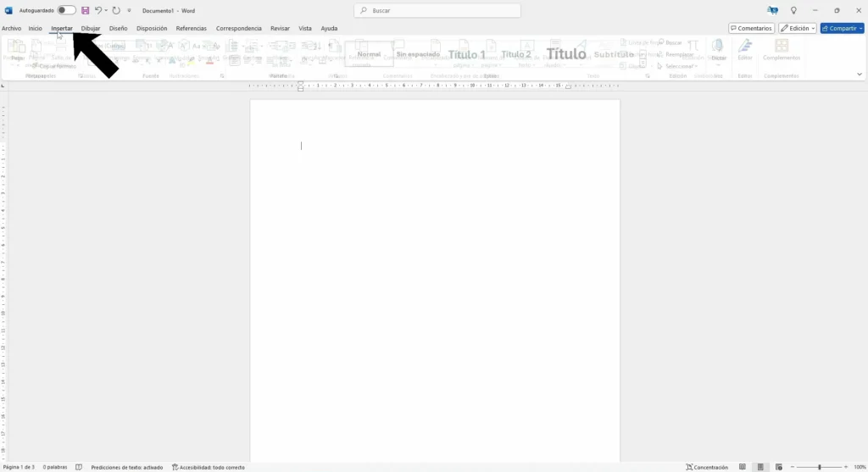
Task: Click inside the blank document page
Action: click(435, 280)
